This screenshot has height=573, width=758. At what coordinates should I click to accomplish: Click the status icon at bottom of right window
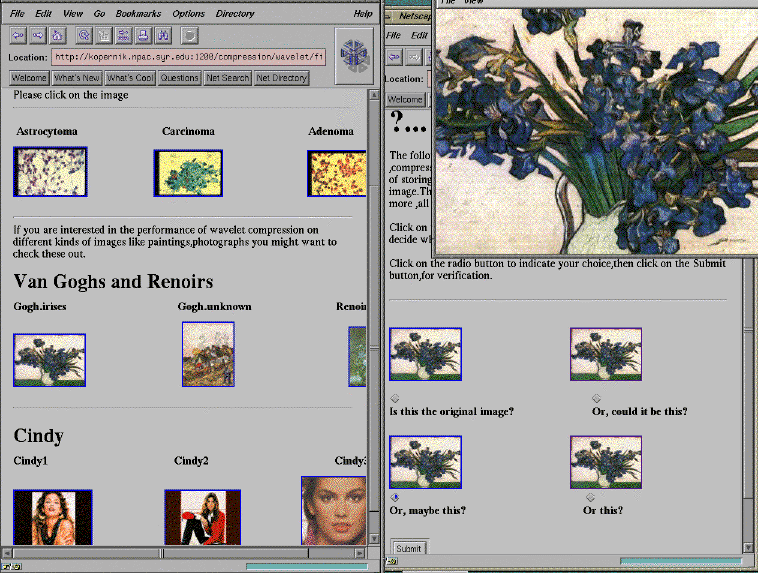[392, 561]
